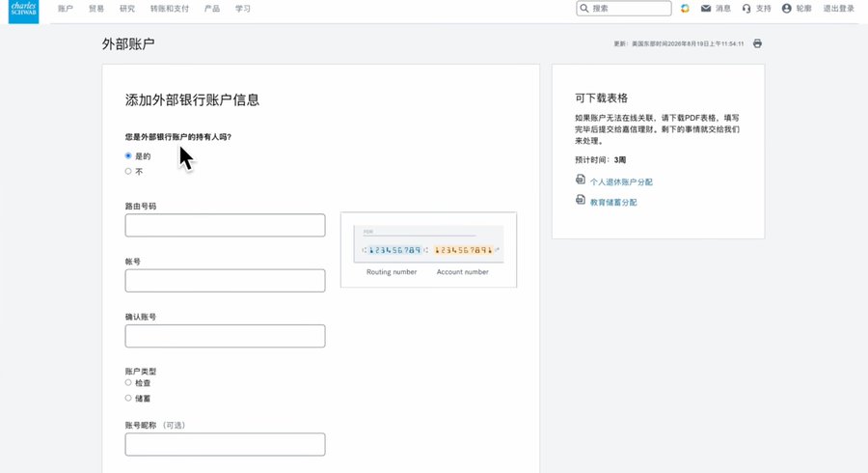Viewport: 868px width, 473px height.
Task: Click the 外部账户 page heading
Action: (128, 43)
